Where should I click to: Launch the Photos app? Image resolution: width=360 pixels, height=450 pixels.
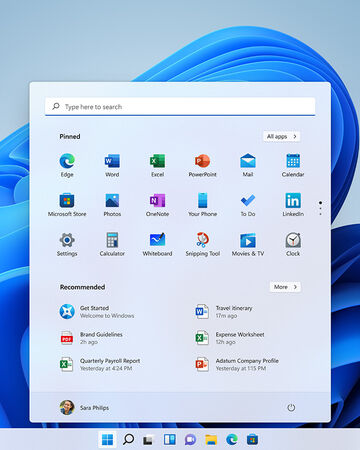click(x=112, y=205)
